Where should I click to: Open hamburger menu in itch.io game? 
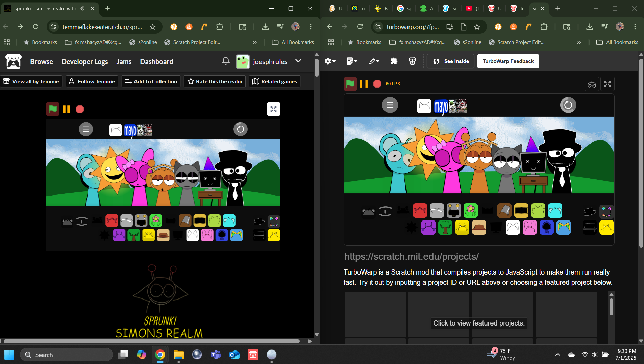[x=86, y=129]
